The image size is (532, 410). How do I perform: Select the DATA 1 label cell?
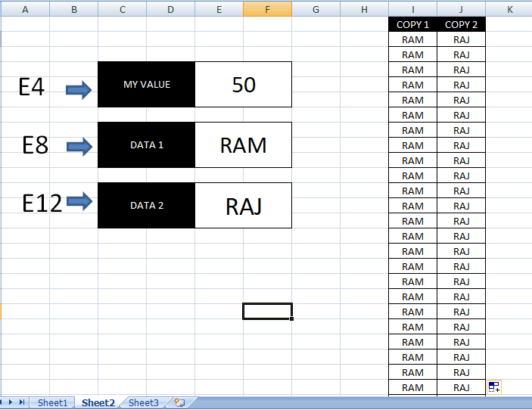point(147,144)
